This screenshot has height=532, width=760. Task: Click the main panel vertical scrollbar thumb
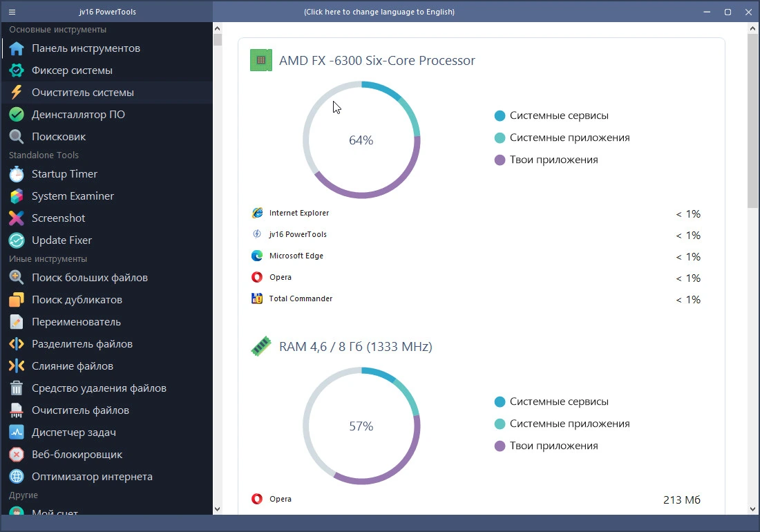click(x=752, y=121)
